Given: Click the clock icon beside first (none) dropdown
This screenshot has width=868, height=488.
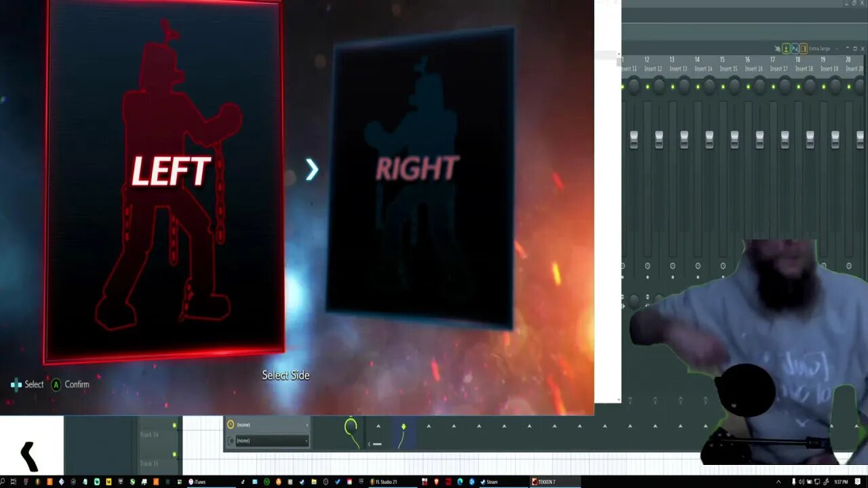Looking at the screenshot, I should [x=231, y=424].
